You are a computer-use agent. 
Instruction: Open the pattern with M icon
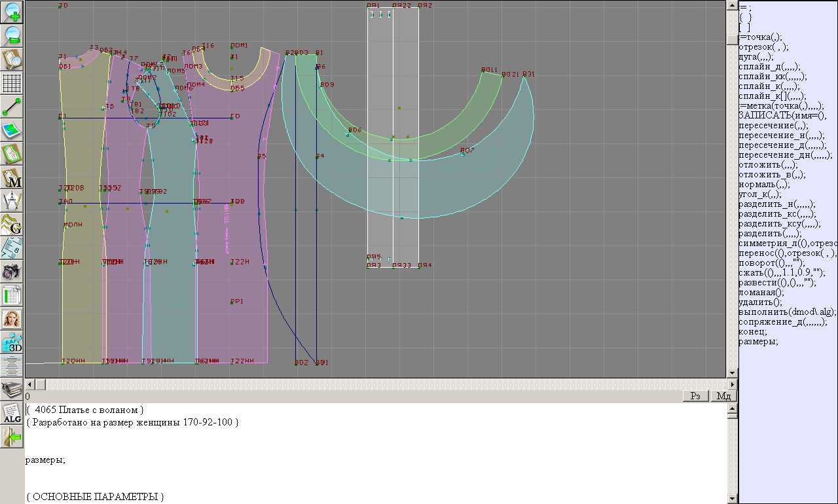(12, 177)
